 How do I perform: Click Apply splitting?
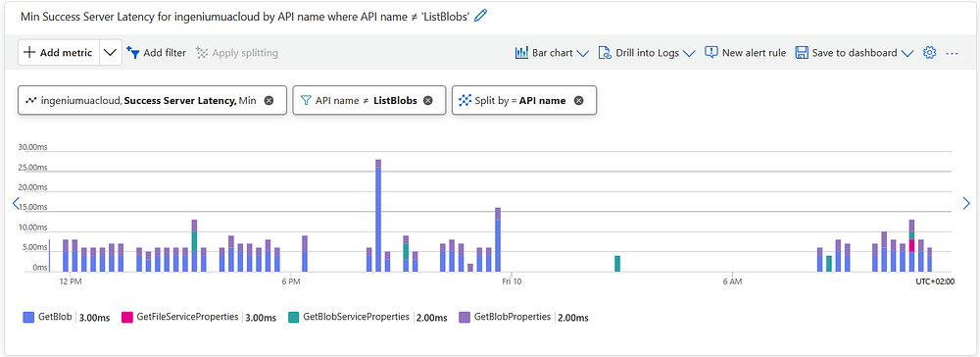[x=237, y=53]
